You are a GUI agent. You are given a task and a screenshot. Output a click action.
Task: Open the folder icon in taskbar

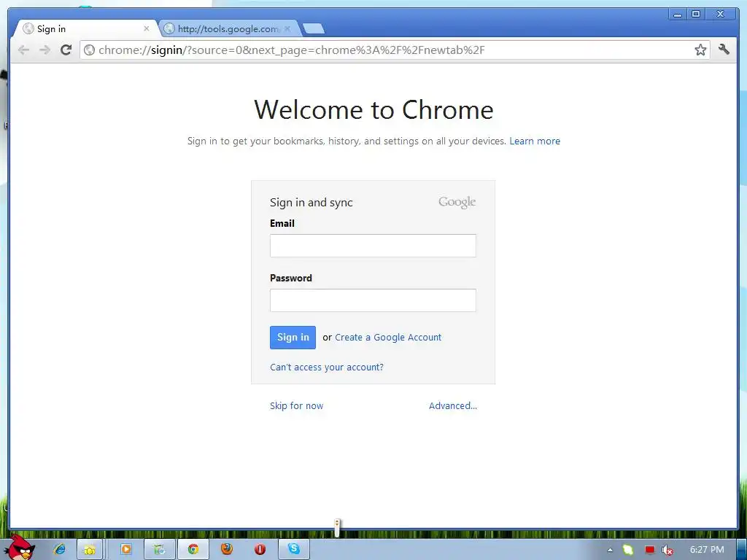90,550
